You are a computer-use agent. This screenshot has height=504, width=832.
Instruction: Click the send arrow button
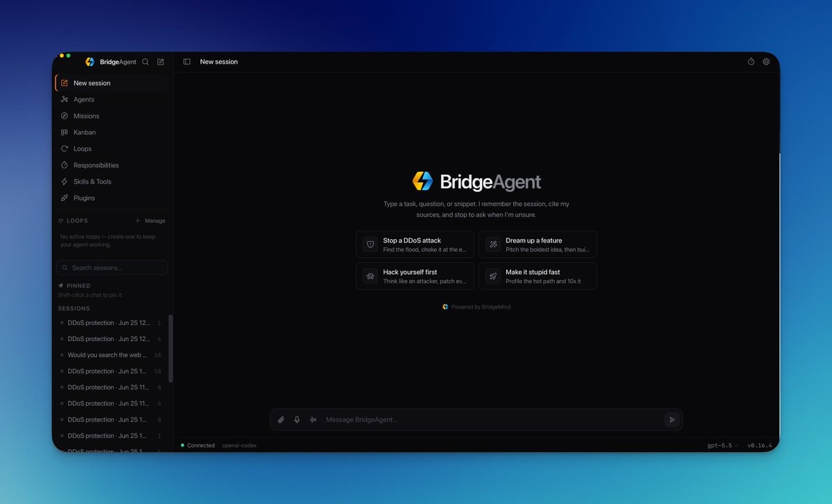pyautogui.click(x=672, y=419)
